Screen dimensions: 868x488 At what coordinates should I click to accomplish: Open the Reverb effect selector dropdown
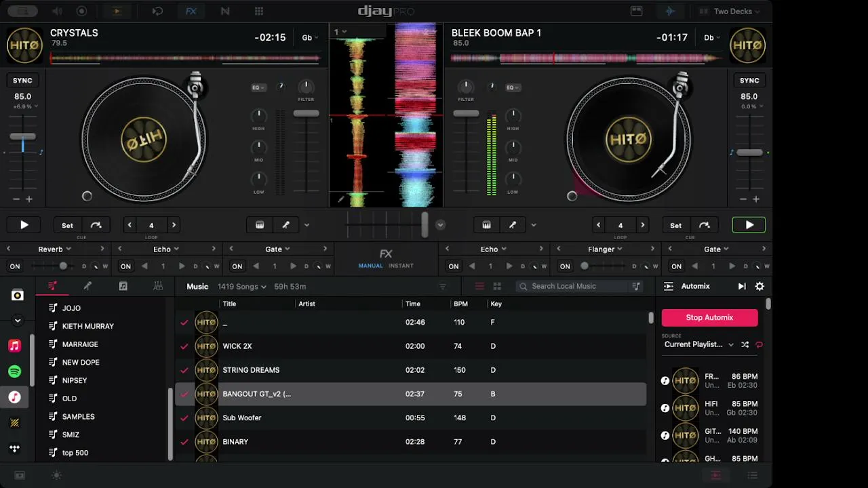pos(55,249)
